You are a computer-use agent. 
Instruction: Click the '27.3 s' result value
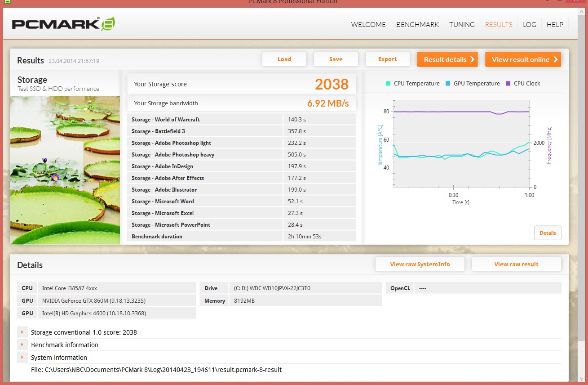point(295,213)
